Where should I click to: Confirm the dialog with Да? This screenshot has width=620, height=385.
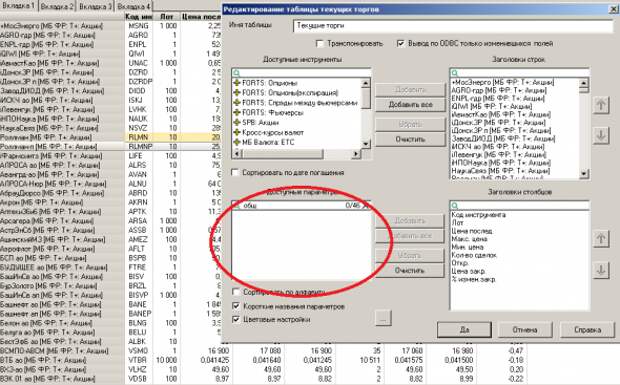(464, 330)
